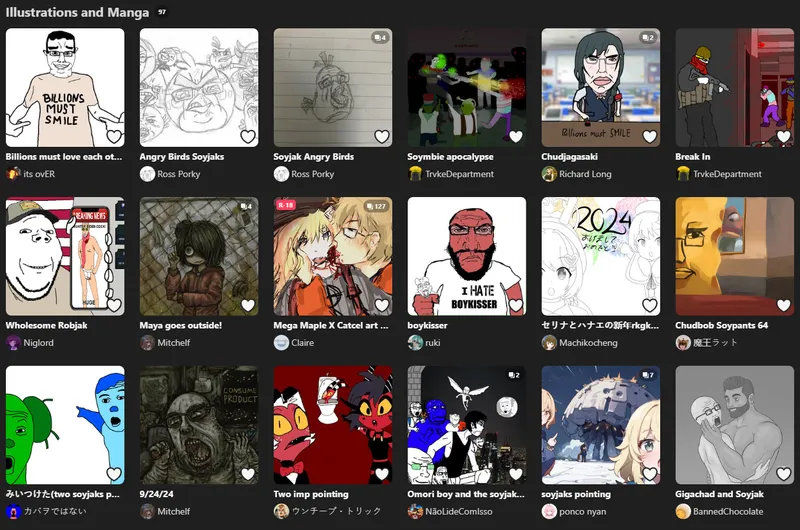Open the 'Wholesome Robjak' title link
Image resolution: width=800 pixels, height=530 pixels.
pos(46,325)
